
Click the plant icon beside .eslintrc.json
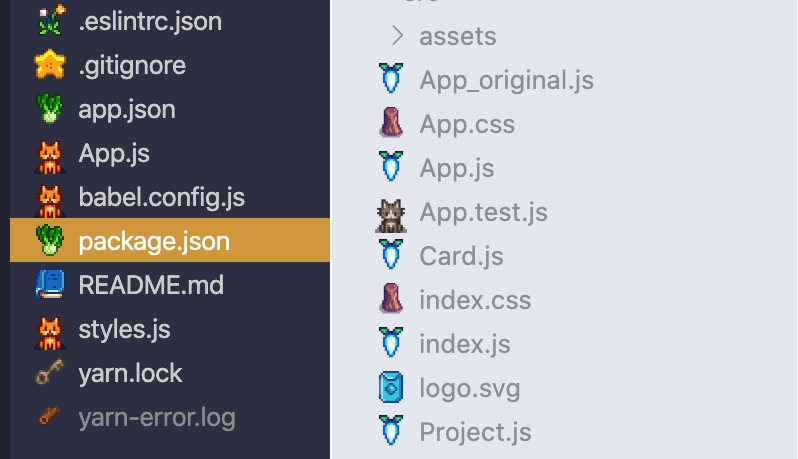(x=48, y=21)
